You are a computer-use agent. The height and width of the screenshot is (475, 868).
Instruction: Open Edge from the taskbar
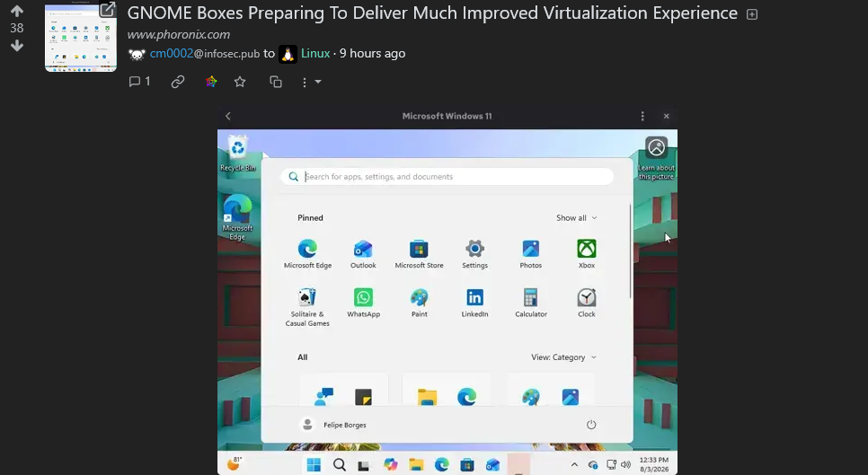coord(442,464)
